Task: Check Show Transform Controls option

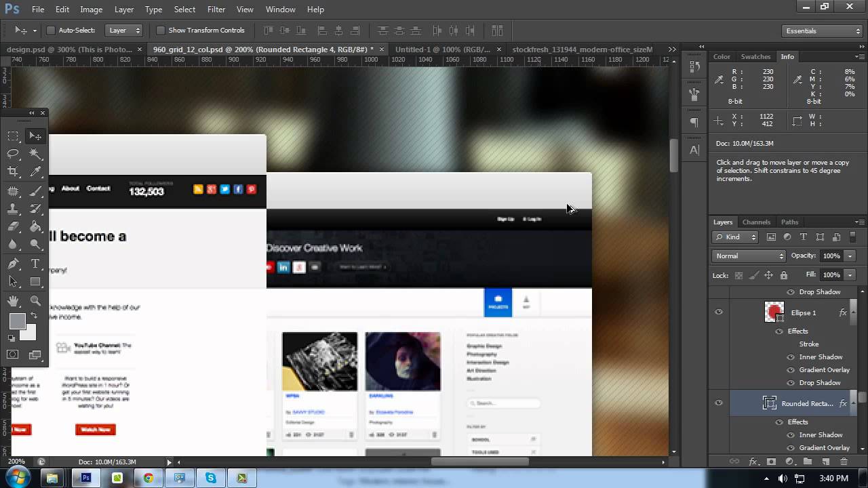Action: coord(161,30)
